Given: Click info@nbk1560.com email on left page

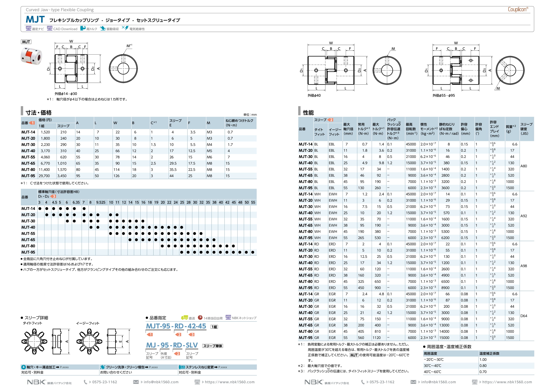Looking at the screenshot, I should tap(161, 382).
